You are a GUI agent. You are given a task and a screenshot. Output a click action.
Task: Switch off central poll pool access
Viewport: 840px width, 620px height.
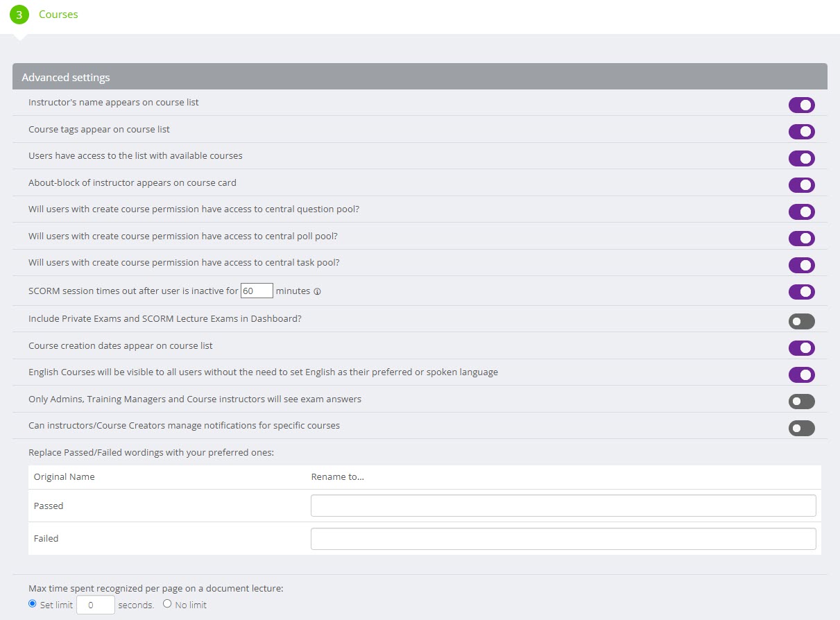801,239
